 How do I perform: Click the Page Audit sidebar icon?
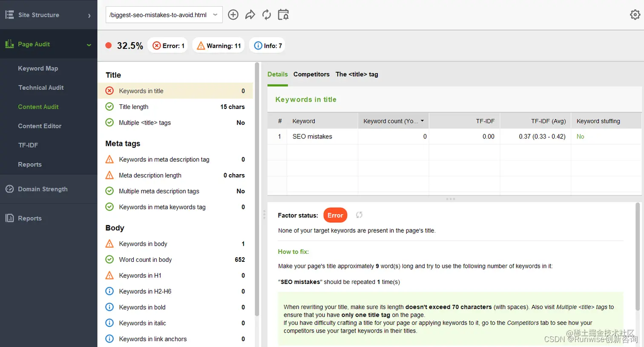pos(9,44)
